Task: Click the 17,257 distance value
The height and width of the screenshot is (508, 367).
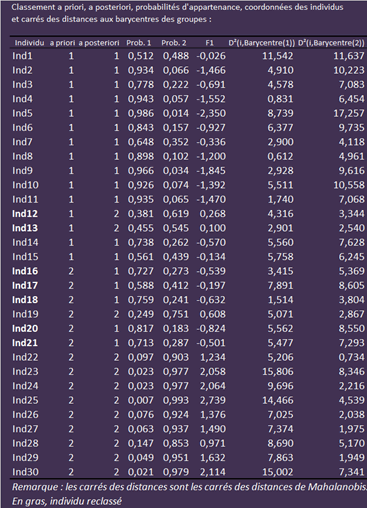Action: pyautogui.click(x=349, y=113)
